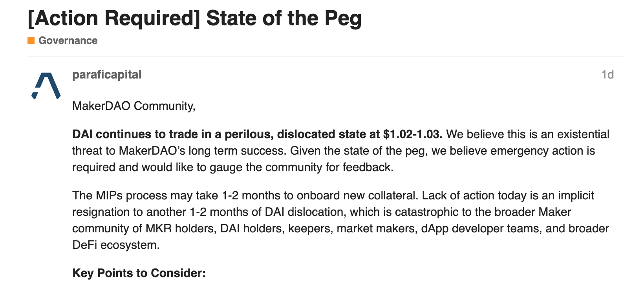Open the Governance category
Viewport: 644px width, 292px height.
(68, 40)
